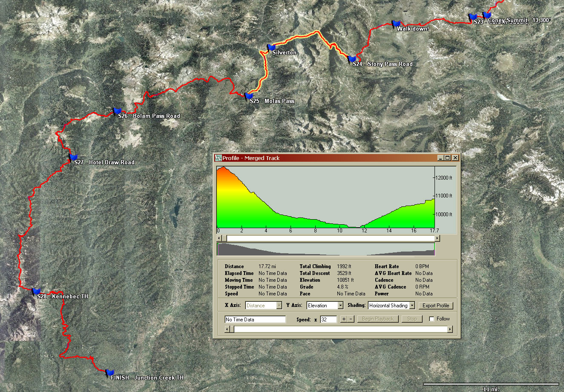The image size is (564, 392).
Task: Click the Silverton waypoint flag
Action: pyautogui.click(x=272, y=47)
